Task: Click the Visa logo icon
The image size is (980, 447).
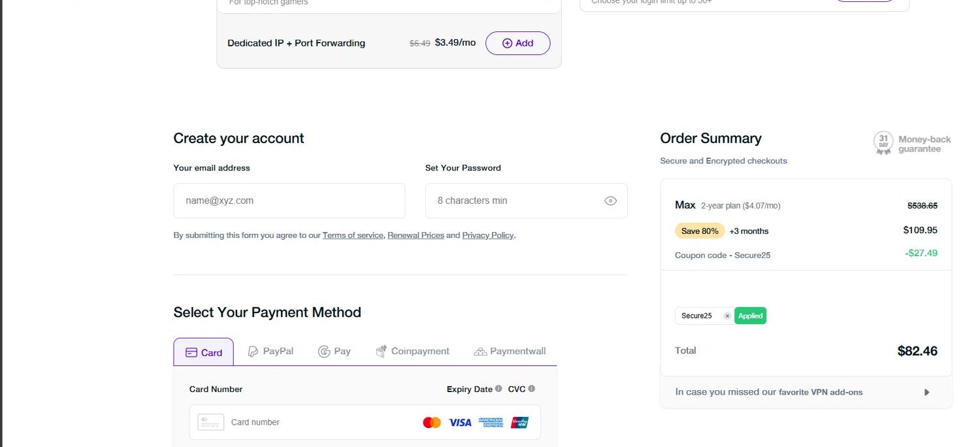Action: click(x=460, y=423)
